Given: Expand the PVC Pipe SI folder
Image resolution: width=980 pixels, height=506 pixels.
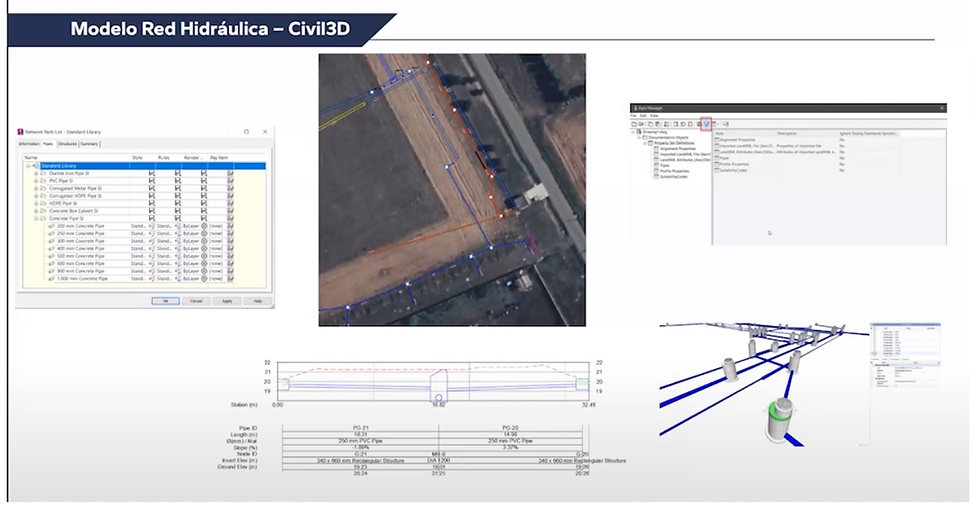Looking at the screenshot, I should click(36, 181).
